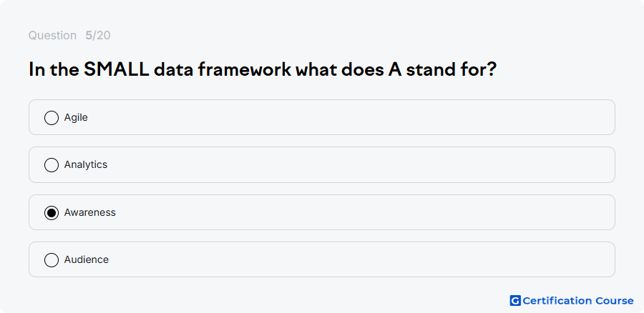644x313 pixels.
Task: Click the selected Awareness radio button
Action: pos(52,213)
